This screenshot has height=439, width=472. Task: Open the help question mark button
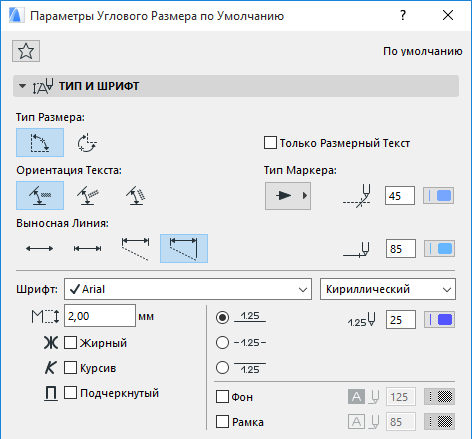403,15
